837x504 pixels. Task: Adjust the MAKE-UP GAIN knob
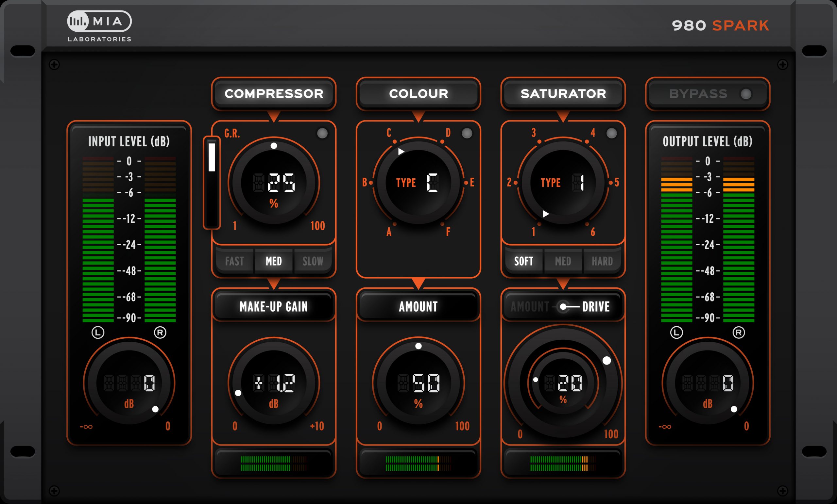coord(274,383)
